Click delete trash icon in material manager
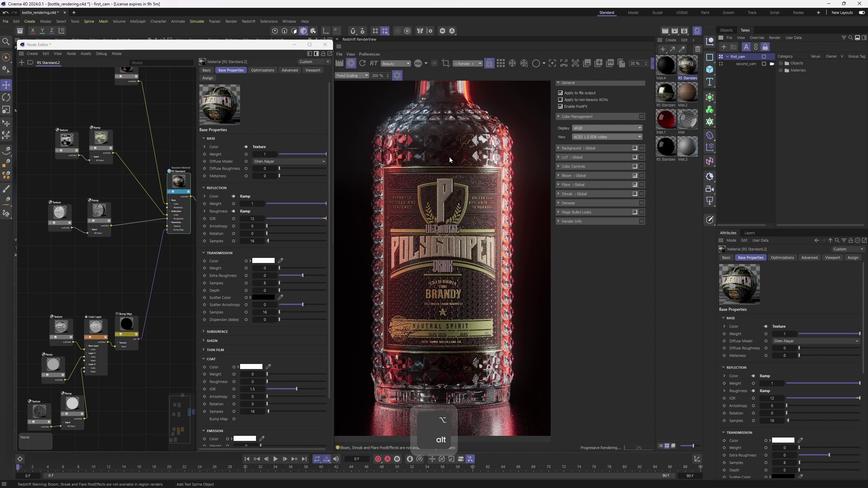Viewport: 868px width, 488px height. point(697,49)
